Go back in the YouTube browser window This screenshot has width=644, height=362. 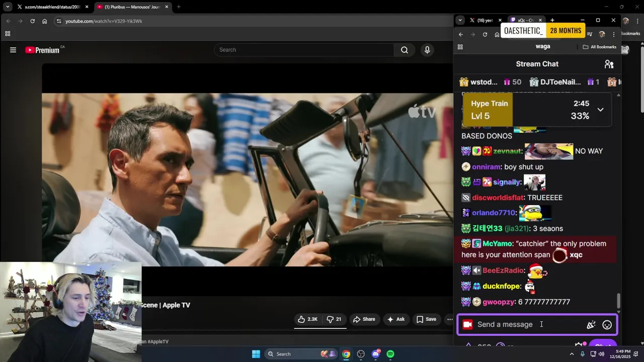(8, 21)
